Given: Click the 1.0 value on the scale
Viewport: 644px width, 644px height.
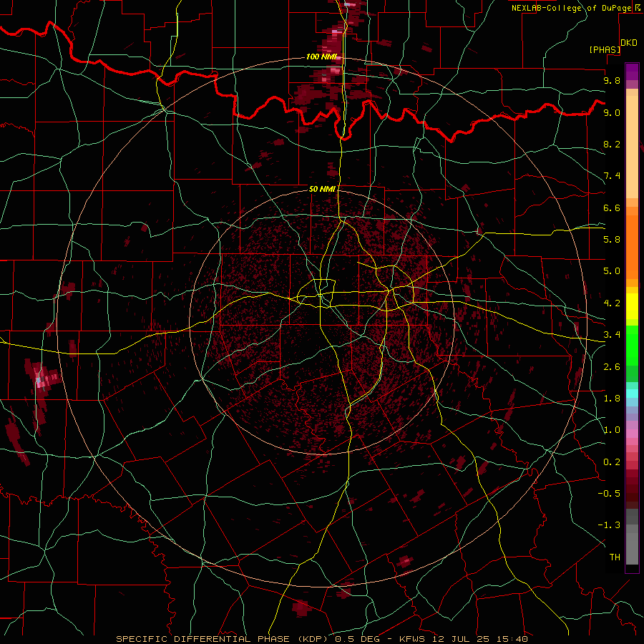Looking at the screenshot, I should tap(612, 430).
